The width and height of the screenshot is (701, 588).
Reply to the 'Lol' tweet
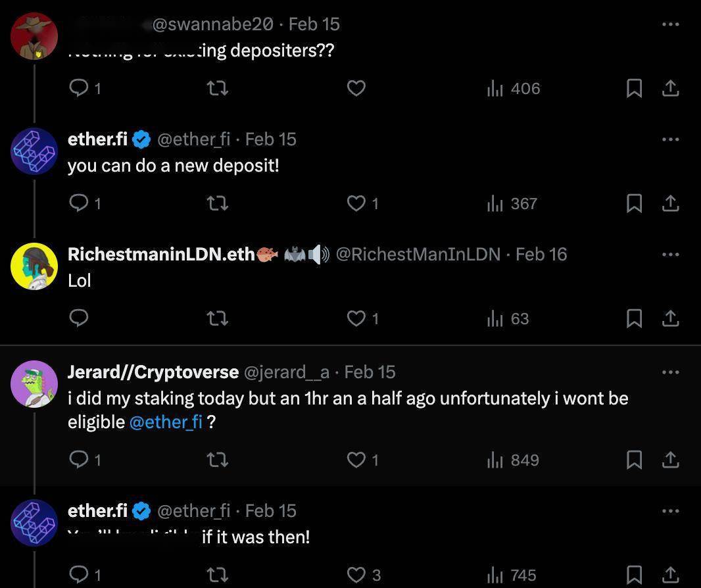(79, 319)
